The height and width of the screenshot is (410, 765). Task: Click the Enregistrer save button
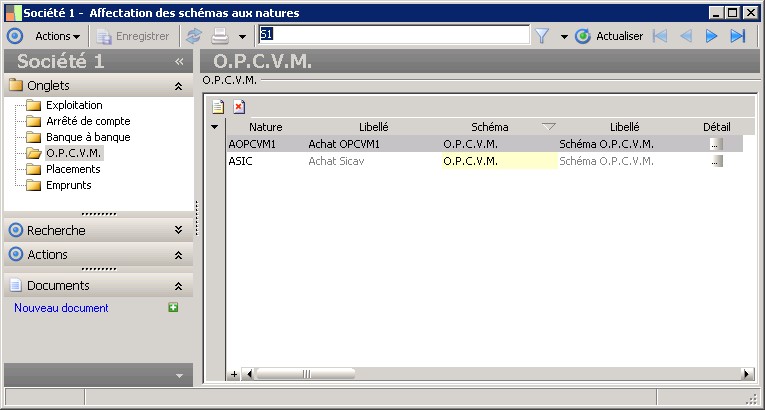tap(133, 36)
